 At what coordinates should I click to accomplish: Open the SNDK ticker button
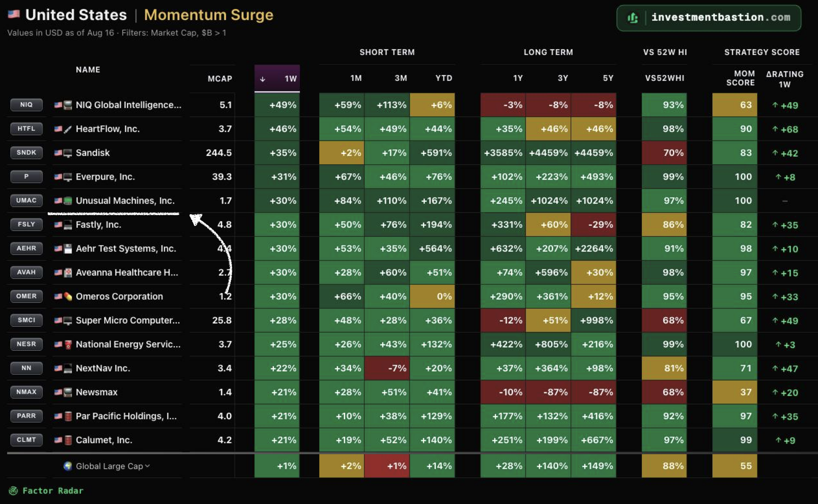click(x=26, y=152)
